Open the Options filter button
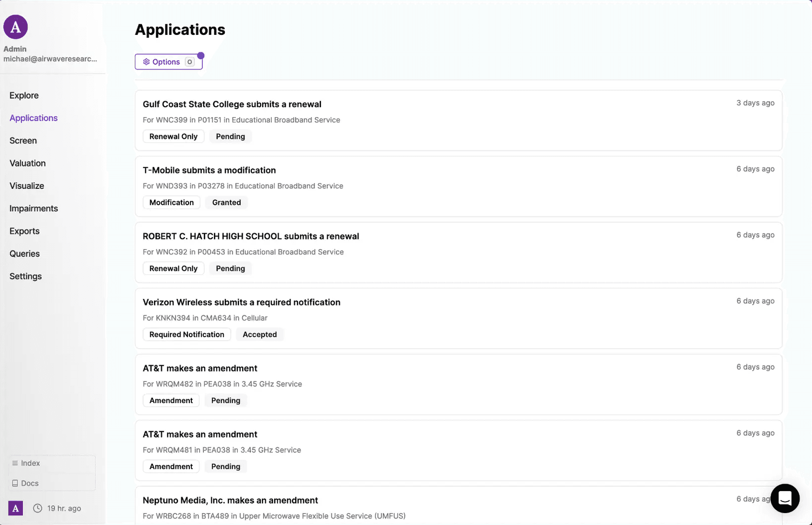 coord(168,62)
